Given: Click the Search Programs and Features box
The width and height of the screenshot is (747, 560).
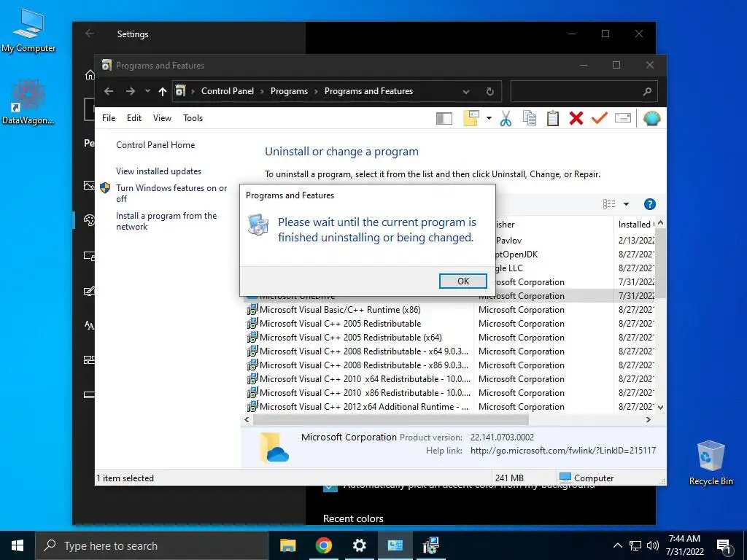Looking at the screenshot, I should point(584,91).
